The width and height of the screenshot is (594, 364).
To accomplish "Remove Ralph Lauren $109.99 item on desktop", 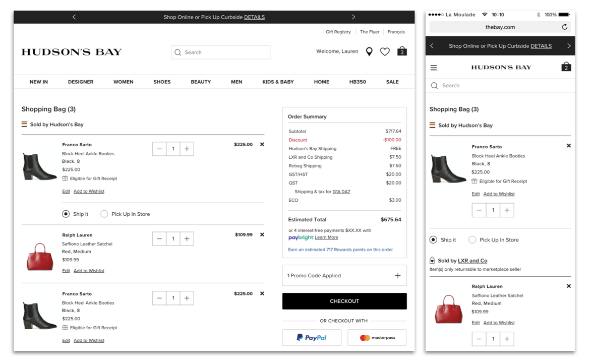I will [262, 234].
